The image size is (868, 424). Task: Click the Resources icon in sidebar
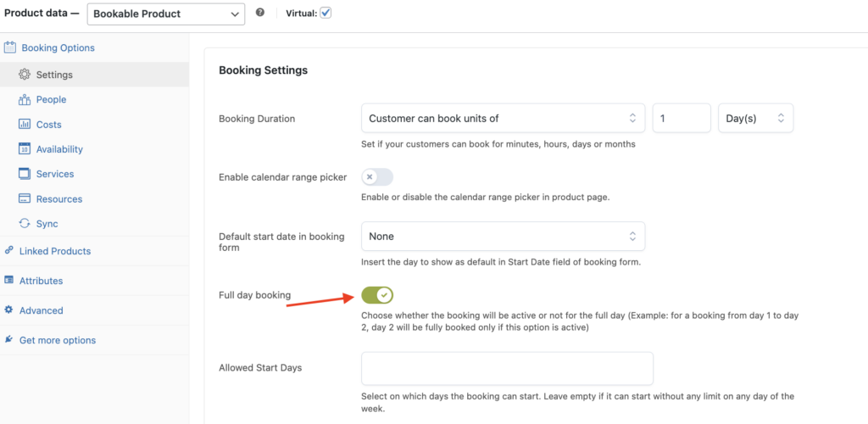coord(25,199)
